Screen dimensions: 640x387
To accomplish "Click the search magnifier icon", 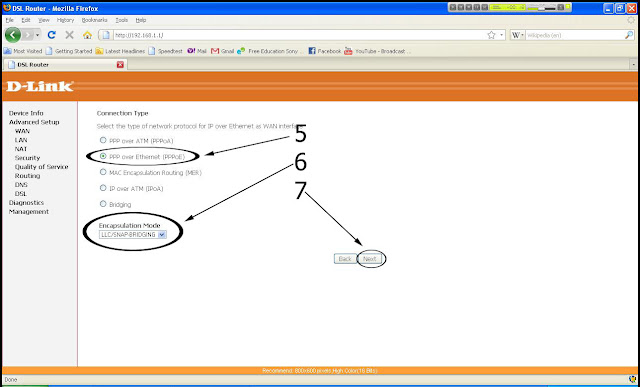I will [629, 35].
